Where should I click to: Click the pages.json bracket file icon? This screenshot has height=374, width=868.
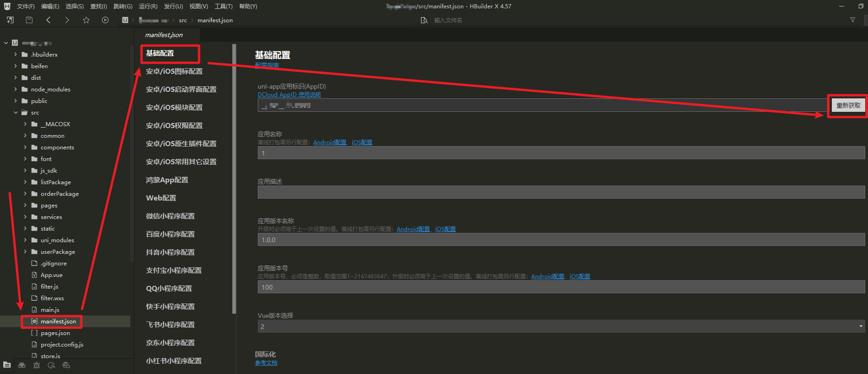(34, 333)
